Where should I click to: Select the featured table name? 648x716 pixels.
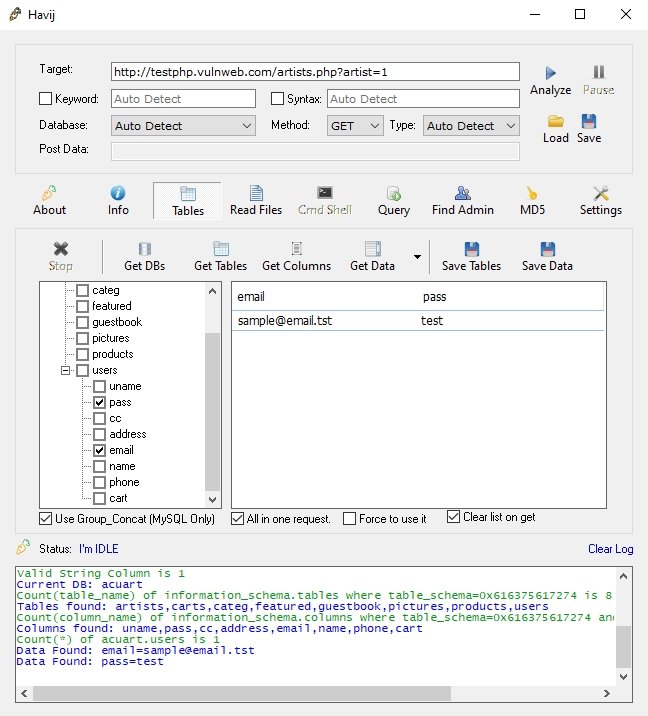click(112, 306)
